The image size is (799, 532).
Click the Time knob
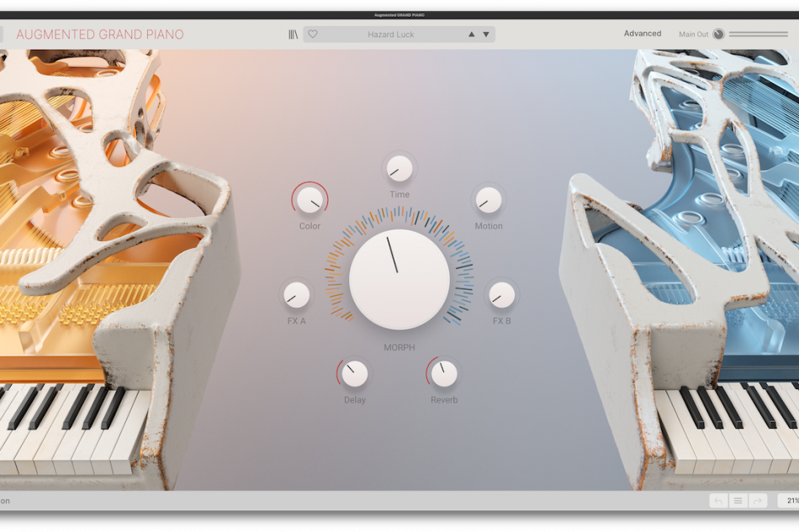(x=399, y=169)
